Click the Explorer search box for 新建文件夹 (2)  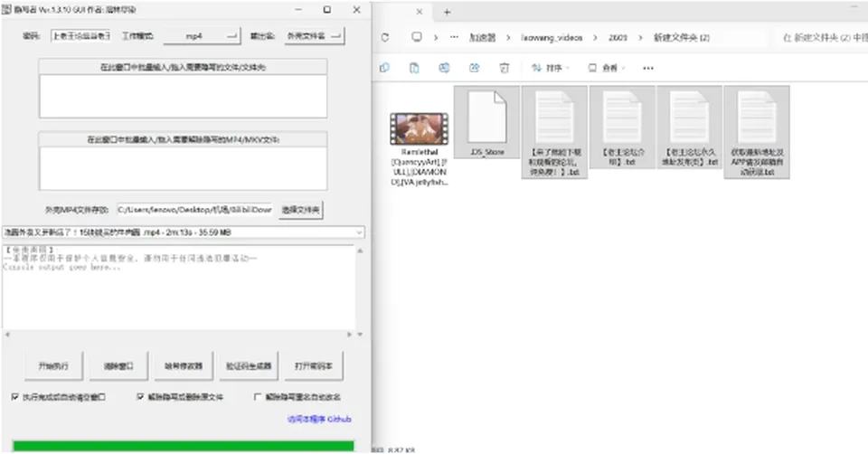point(822,38)
